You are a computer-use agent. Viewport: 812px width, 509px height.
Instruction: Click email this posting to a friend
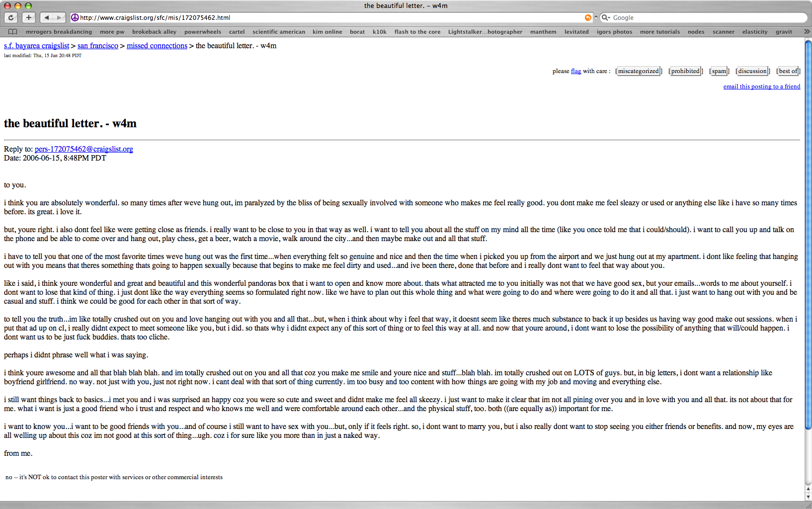(x=762, y=86)
